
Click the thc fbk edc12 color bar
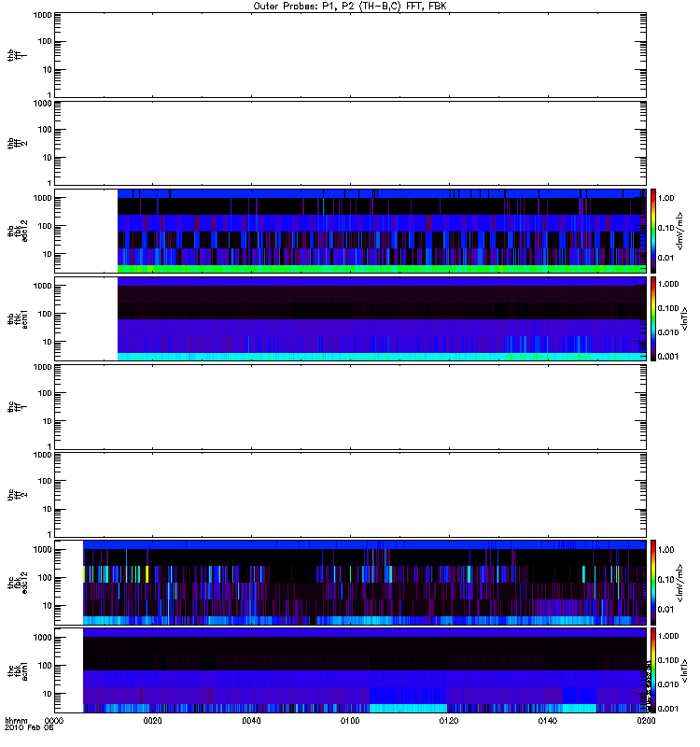pyautogui.click(x=653, y=583)
